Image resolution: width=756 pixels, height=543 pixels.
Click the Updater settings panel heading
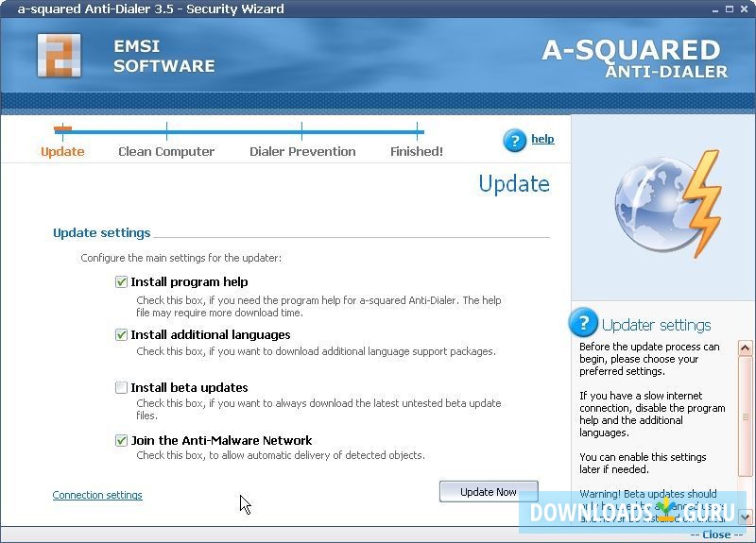pos(656,325)
